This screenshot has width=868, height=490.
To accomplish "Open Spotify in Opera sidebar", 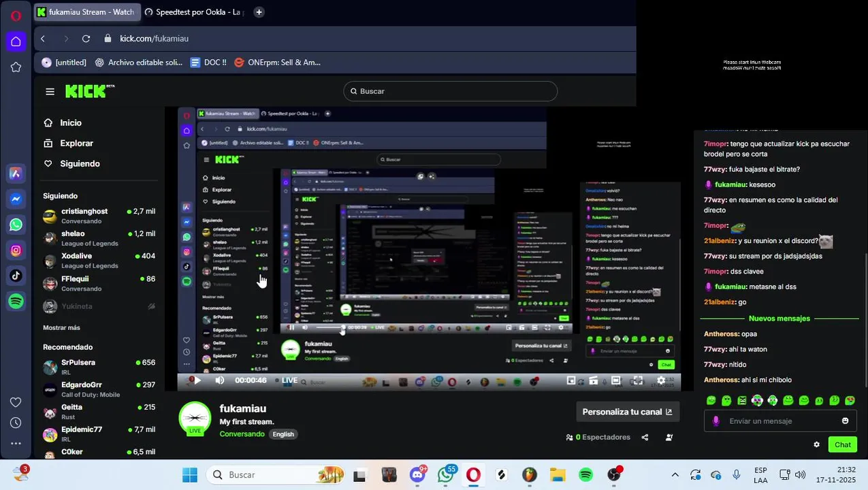I will [16, 301].
